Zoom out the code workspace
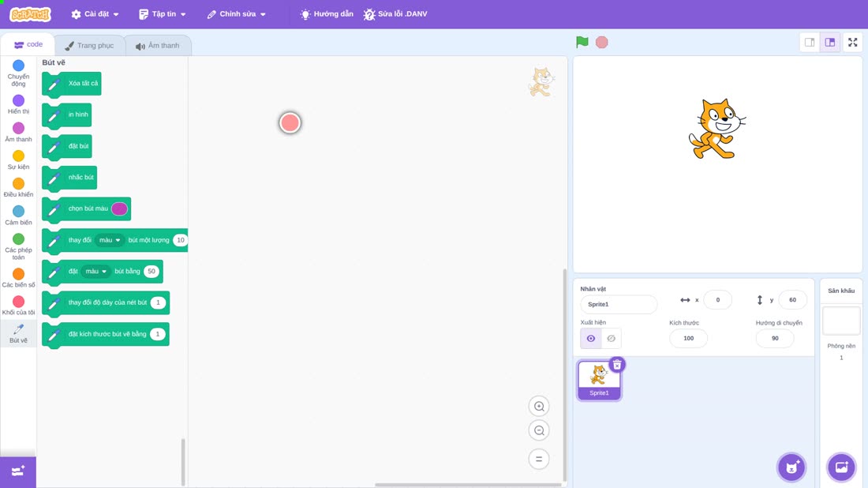The image size is (868, 488). tap(539, 430)
